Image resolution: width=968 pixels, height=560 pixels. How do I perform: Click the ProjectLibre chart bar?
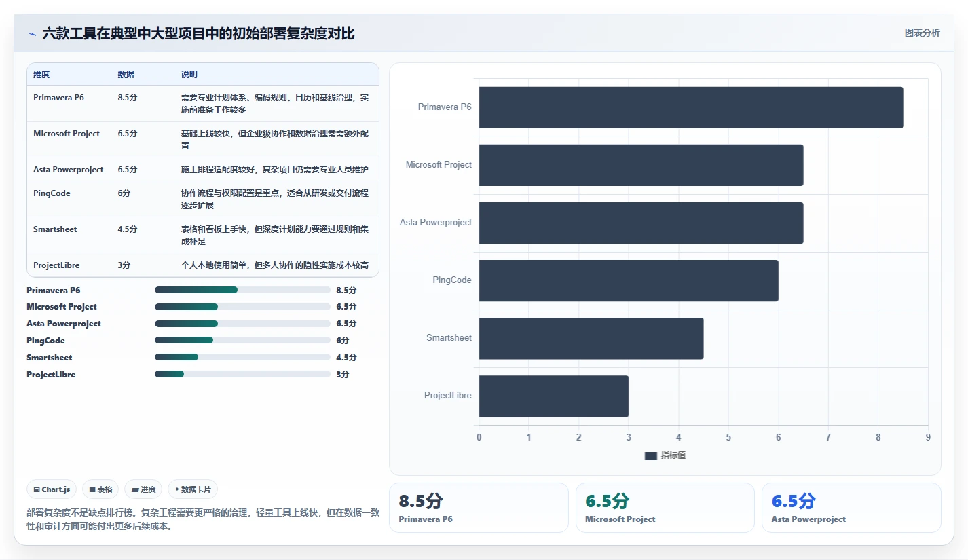pyautogui.click(x=554, y=396)
